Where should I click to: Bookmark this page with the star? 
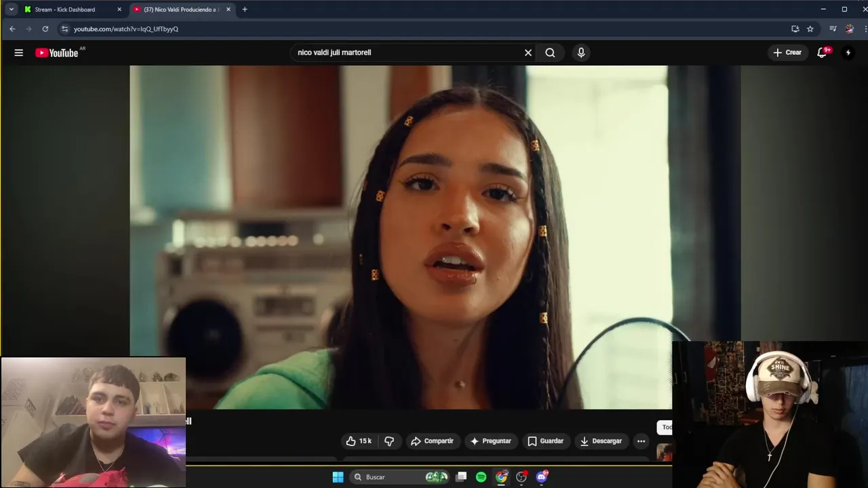810,29
